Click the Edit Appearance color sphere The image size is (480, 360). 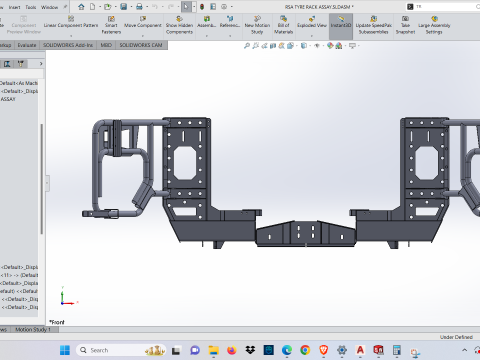click(x=330, y=46)
